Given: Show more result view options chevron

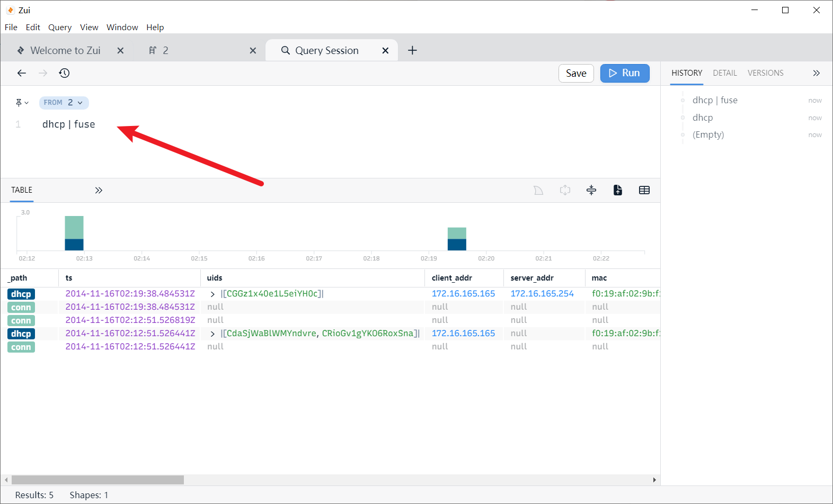Looking at the screenshot, I should pos(99,190).
